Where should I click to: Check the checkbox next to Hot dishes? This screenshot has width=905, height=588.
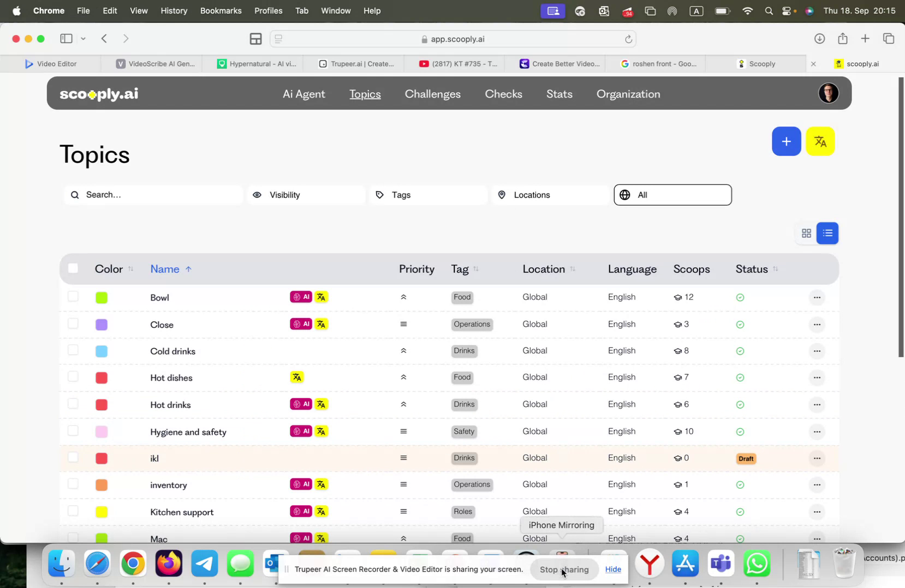73,376
